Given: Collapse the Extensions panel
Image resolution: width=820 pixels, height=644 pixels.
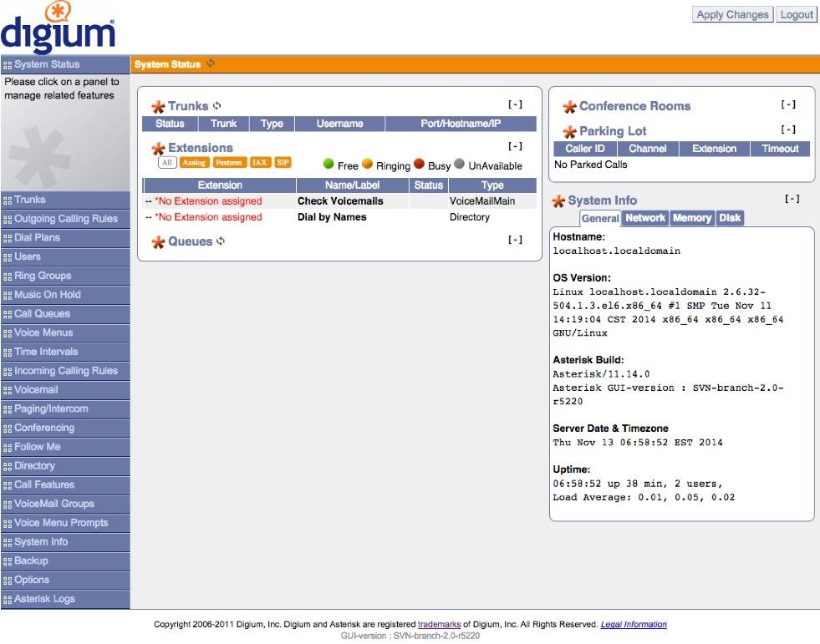Looking at the screenshot, I should click(x=515, y=146).
